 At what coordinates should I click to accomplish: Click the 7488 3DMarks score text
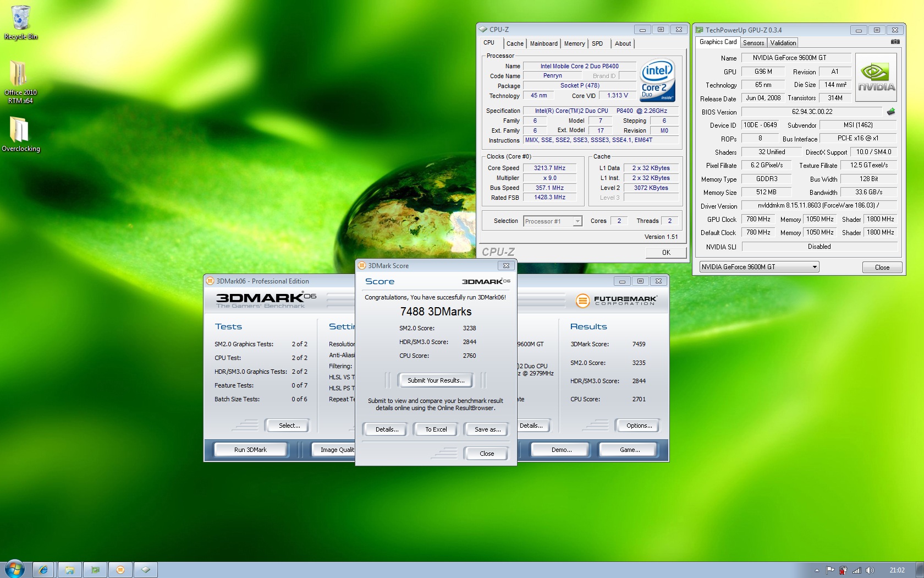pos(436,312)
